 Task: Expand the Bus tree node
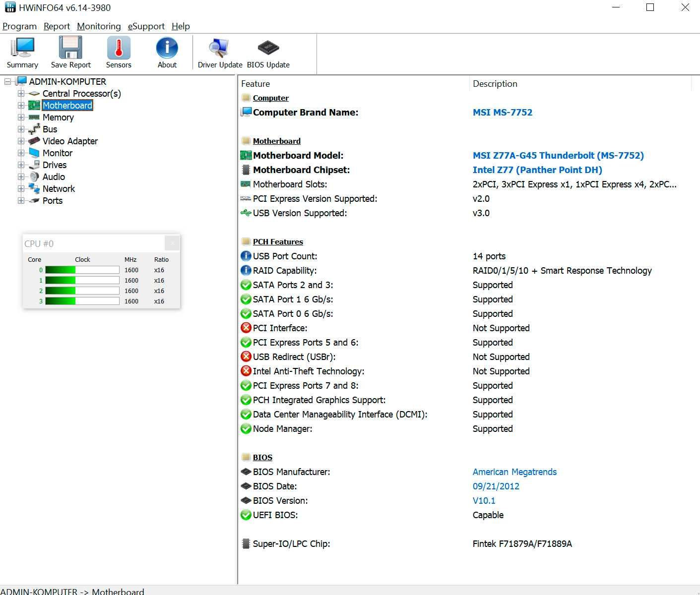21,129
